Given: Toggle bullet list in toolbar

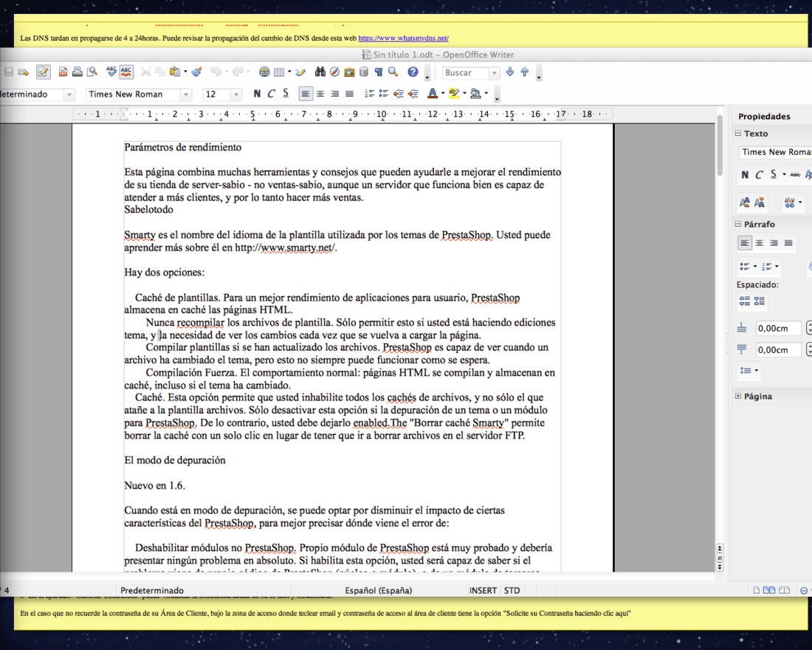Looking at the screenshot, I should [x=384, y=94].
